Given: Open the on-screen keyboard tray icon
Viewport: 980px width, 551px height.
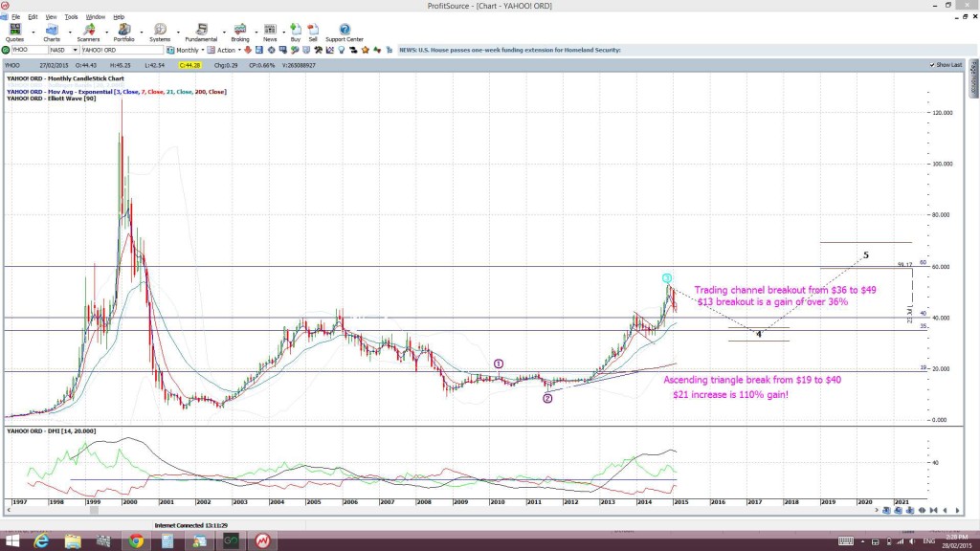Looking at the screenshot, I should click(846, 541).
